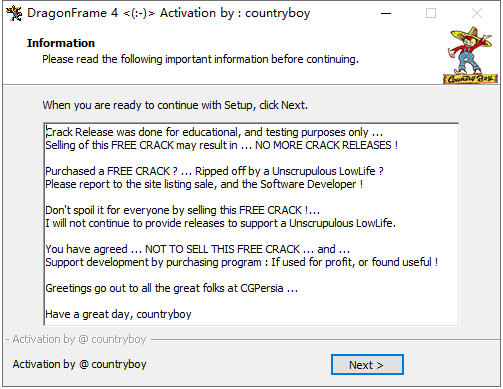This screenshot has height=389, width=503.
Task: Click the greyed-out maximize box
Action: coord(431,14)
